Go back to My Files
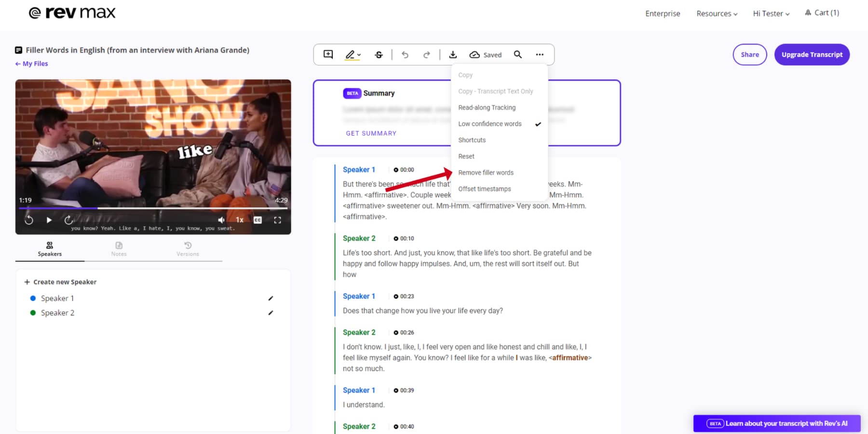This screenshot has height=434, width=868. (x=31, y=63)
